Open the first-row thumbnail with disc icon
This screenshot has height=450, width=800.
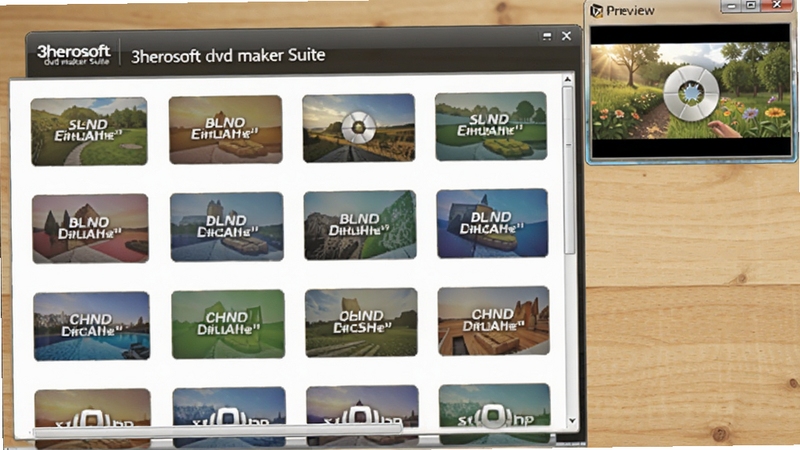pyautogui.click(x=359, y=128)
